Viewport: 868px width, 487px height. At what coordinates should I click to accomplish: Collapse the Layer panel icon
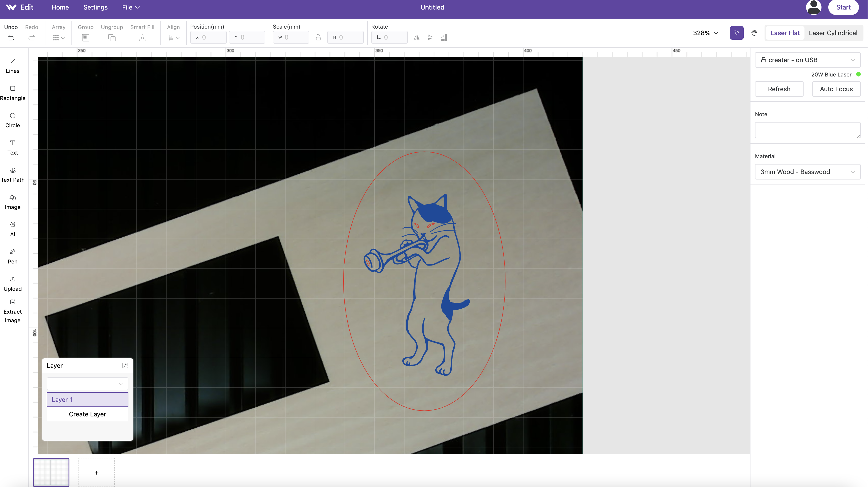(125, 366)
